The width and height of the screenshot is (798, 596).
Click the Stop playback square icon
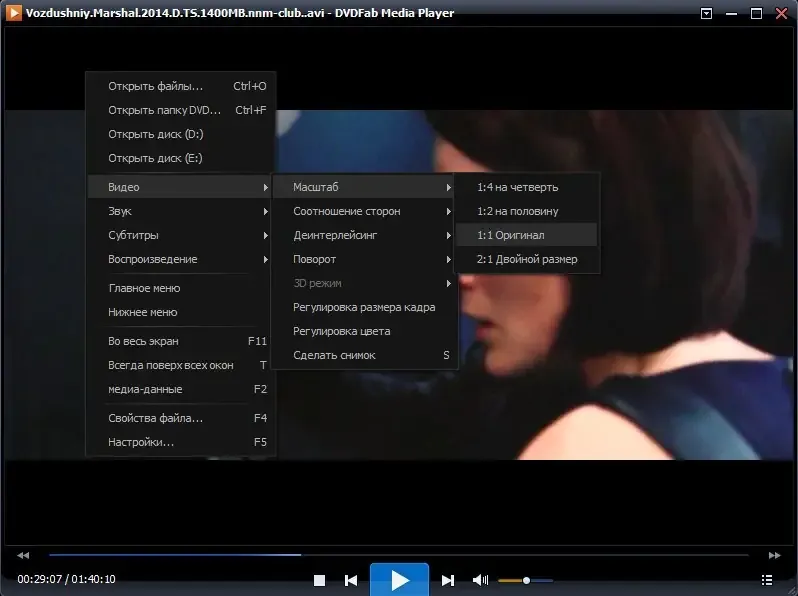pyautogui.click(x=319, y=580)
